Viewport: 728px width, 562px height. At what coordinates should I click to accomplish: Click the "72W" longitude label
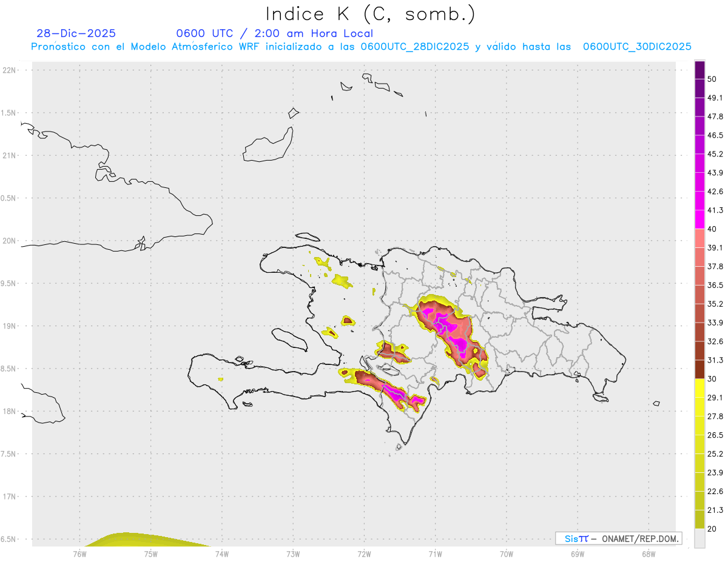364,554
